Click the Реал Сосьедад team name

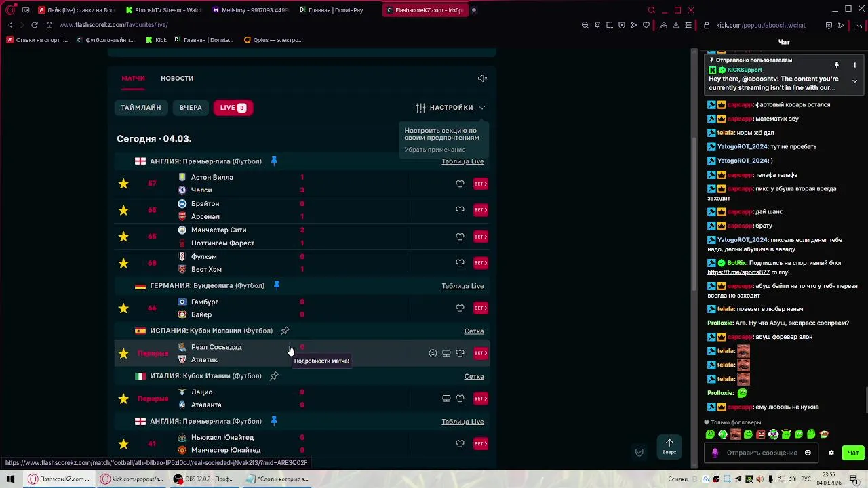(x=216, y=347)
